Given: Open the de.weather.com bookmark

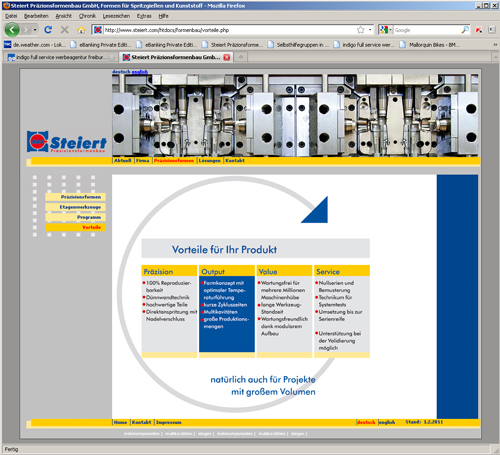Looking at the screenshot, I should 35,44.
